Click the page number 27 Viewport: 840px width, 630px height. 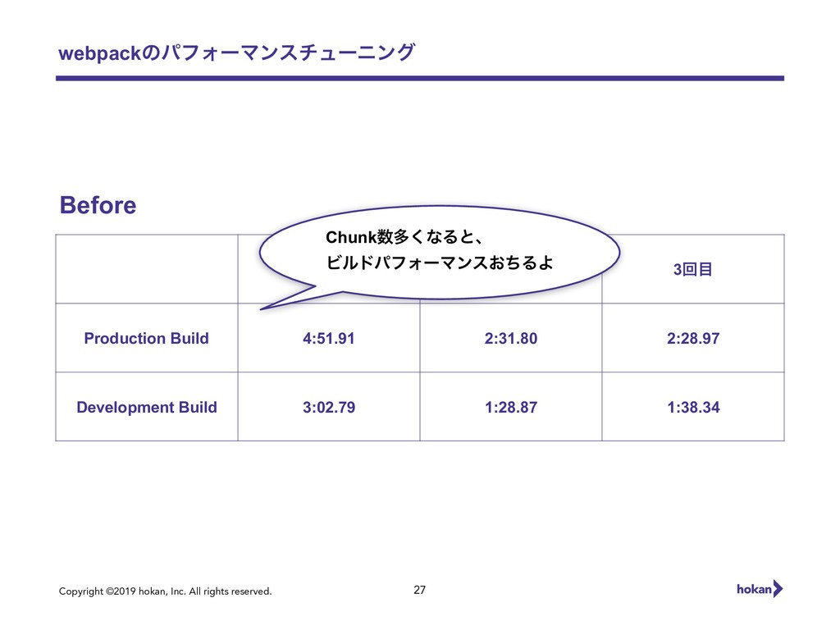pyautogui.click(x=419, y=590)
